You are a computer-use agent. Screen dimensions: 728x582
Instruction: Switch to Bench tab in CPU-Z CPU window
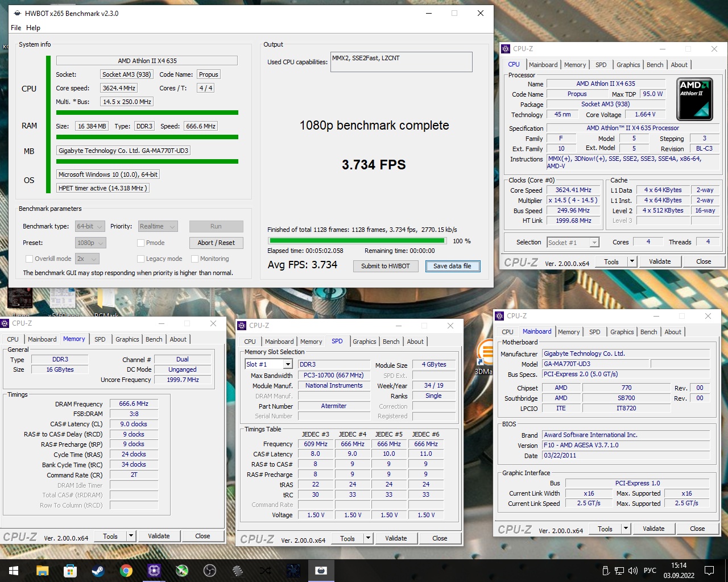click(x=655, y=65)
